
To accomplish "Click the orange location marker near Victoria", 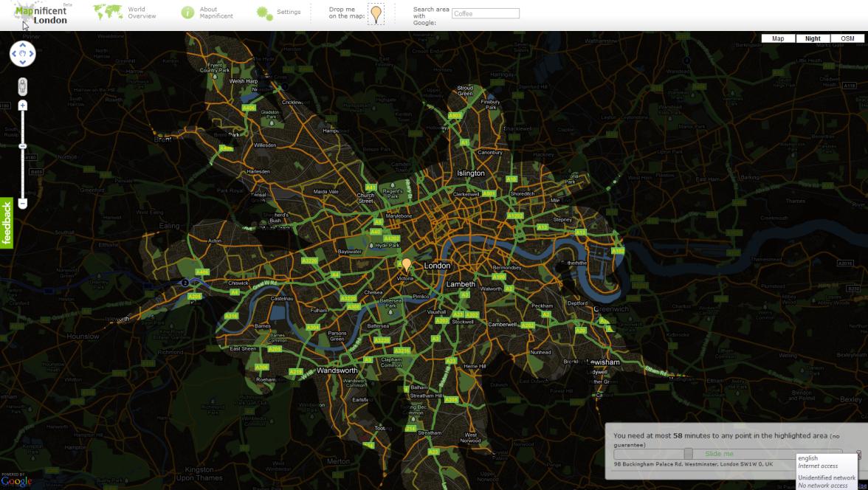I will coord(406,264).
